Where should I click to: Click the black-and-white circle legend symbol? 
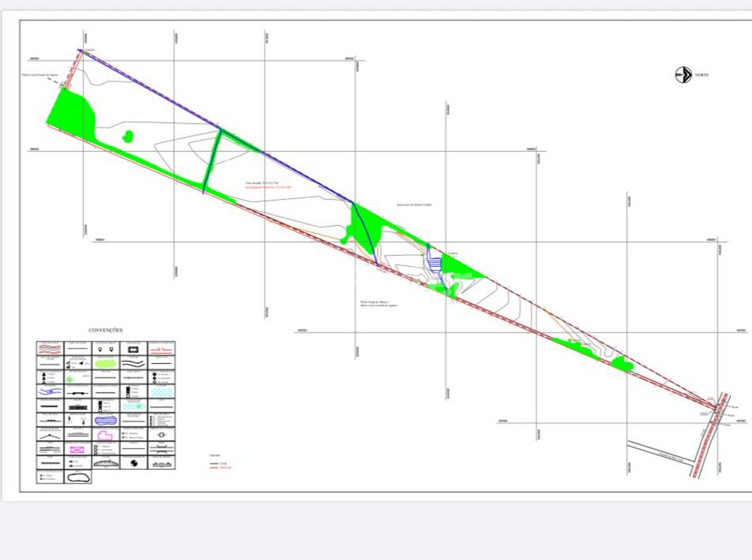pyautogui.click(x=133, y=463)
